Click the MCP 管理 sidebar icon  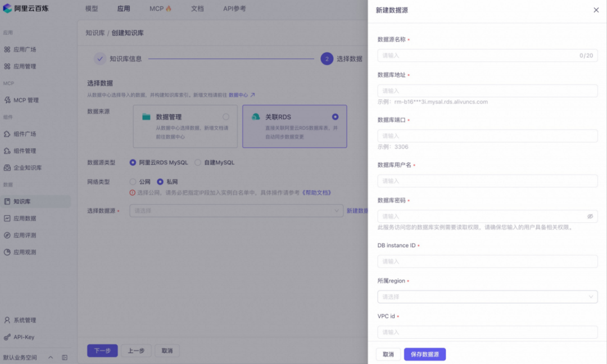coord(7,100)
